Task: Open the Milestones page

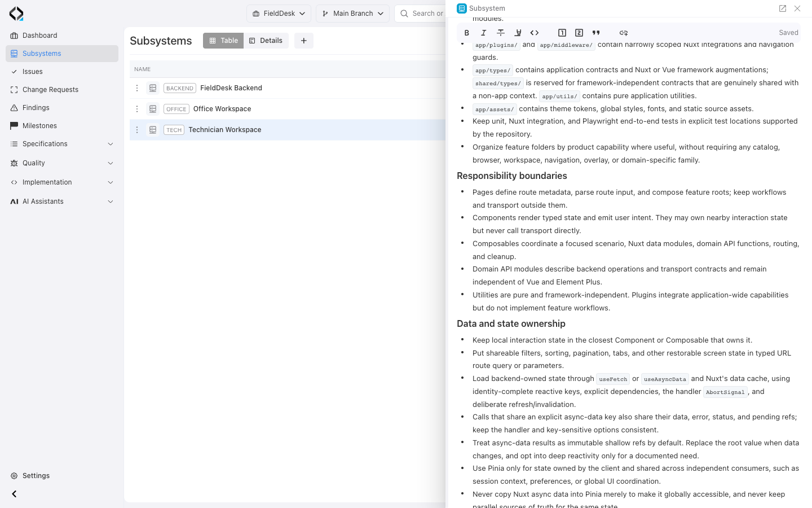Action: click(x=62, y=126)
